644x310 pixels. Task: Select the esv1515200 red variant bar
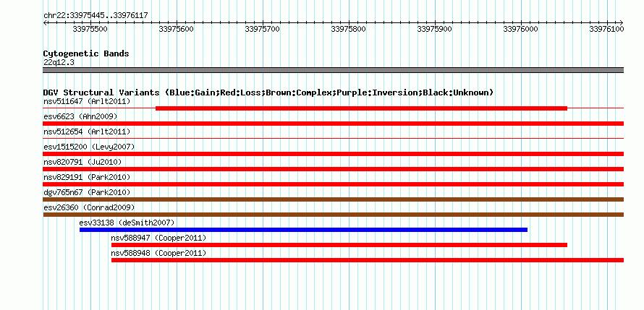point(333,154)
